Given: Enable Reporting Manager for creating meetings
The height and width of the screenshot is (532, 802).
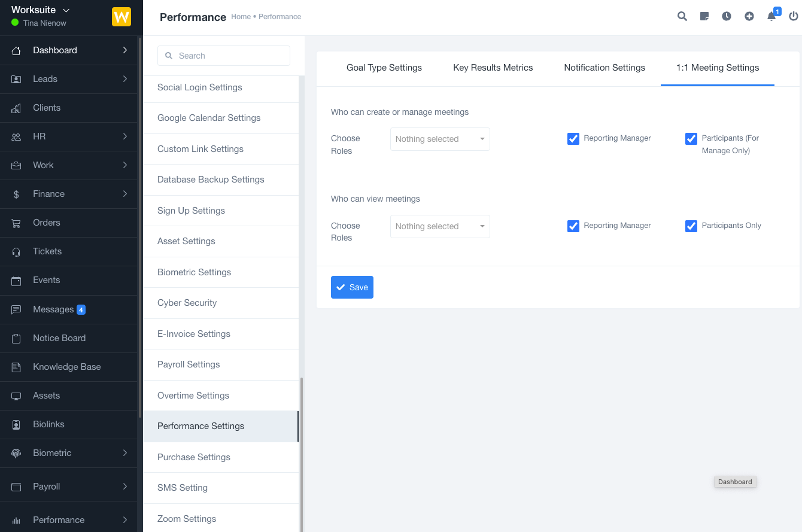Looking at the screenshot, I should pos(573,138).
